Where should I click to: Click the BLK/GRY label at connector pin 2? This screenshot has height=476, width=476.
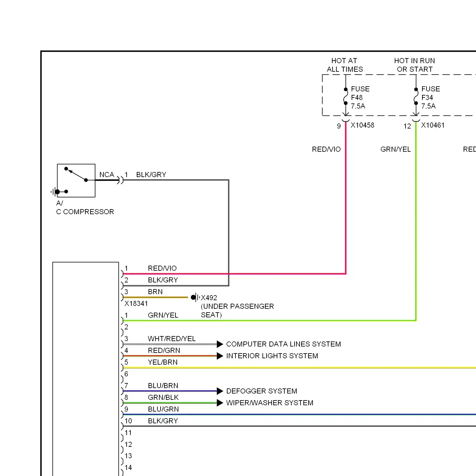point(163,280)
